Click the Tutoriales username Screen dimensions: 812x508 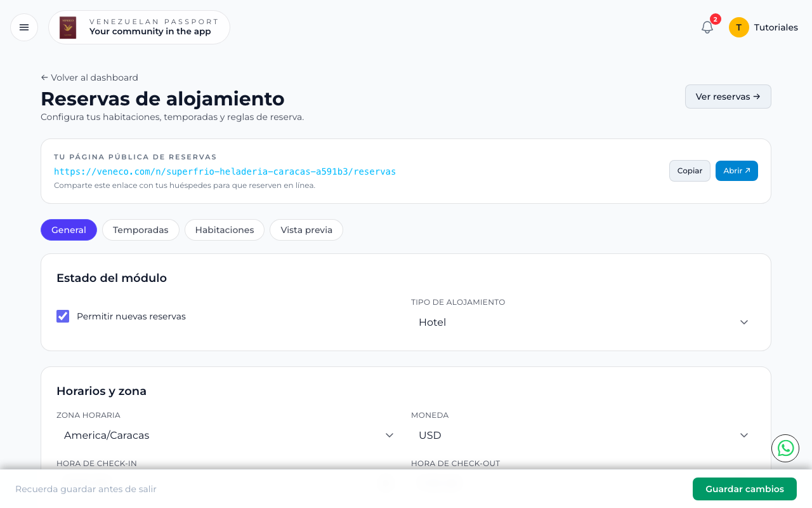point(776,27)
